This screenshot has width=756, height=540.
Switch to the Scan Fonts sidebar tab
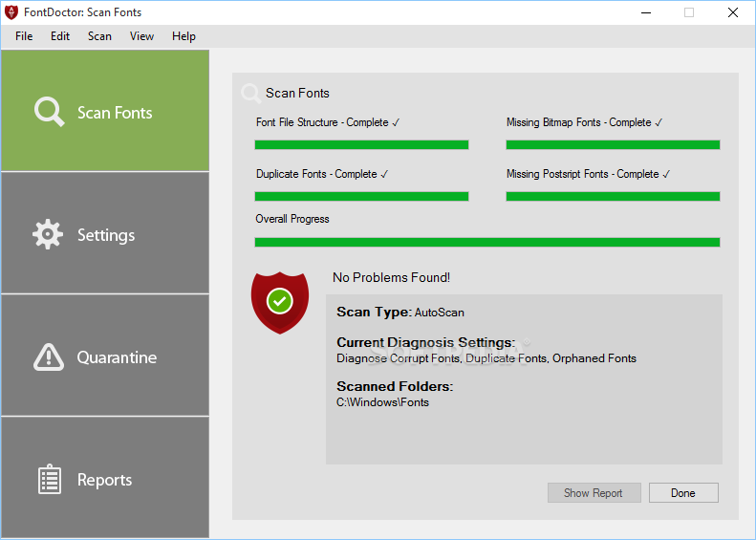(x=105, y=111)
